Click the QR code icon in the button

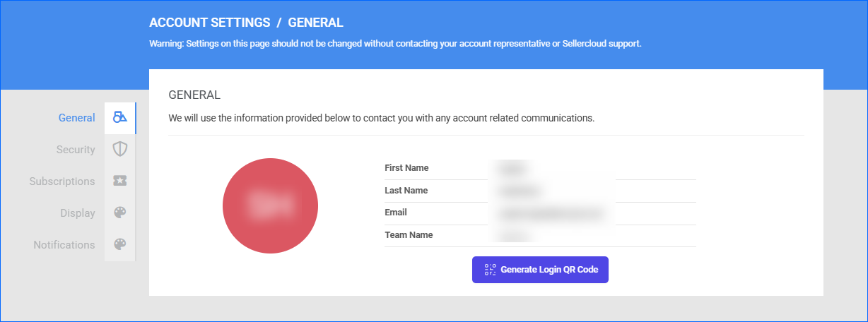(491, 270)
